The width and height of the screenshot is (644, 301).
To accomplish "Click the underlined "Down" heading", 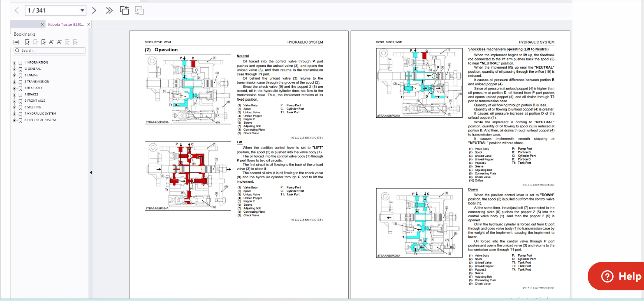I will point(473,189).
